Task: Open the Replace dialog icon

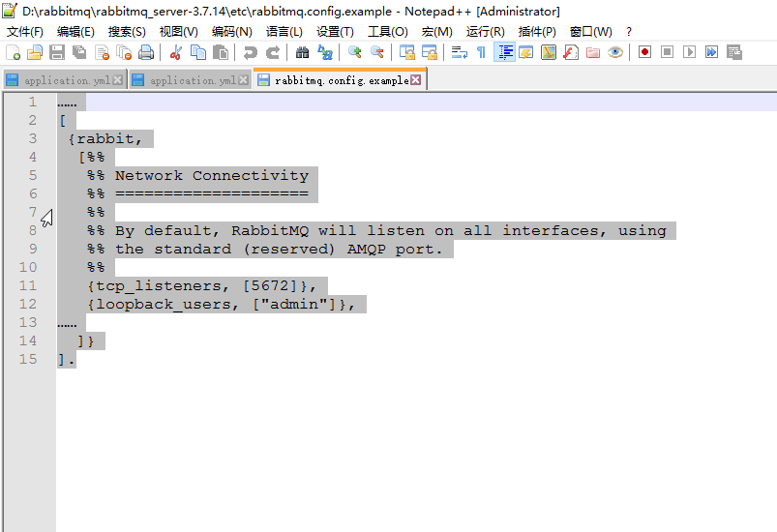Action: pos(325,52)
